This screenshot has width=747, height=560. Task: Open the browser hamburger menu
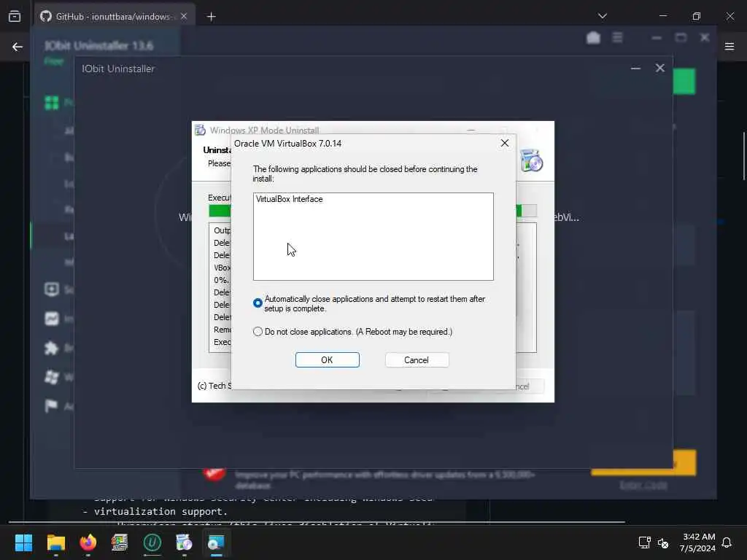[729, 46]
